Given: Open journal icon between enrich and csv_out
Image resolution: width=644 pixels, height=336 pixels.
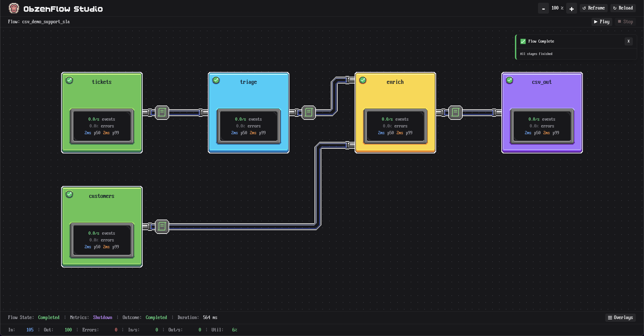Looking at the screenshot, I should 455,112.
